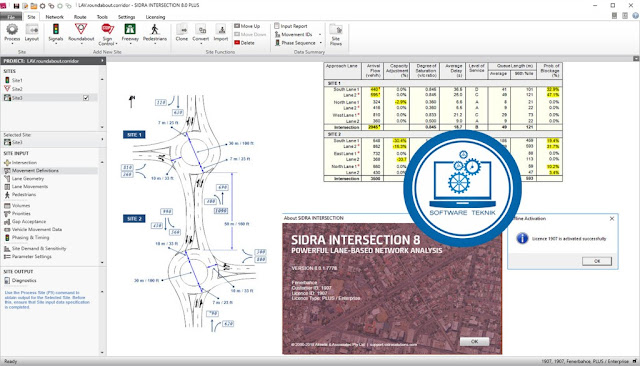Viewport: 640px width, 366px height.
Task: Open Parameter Settings input
Action: [28, 256]
